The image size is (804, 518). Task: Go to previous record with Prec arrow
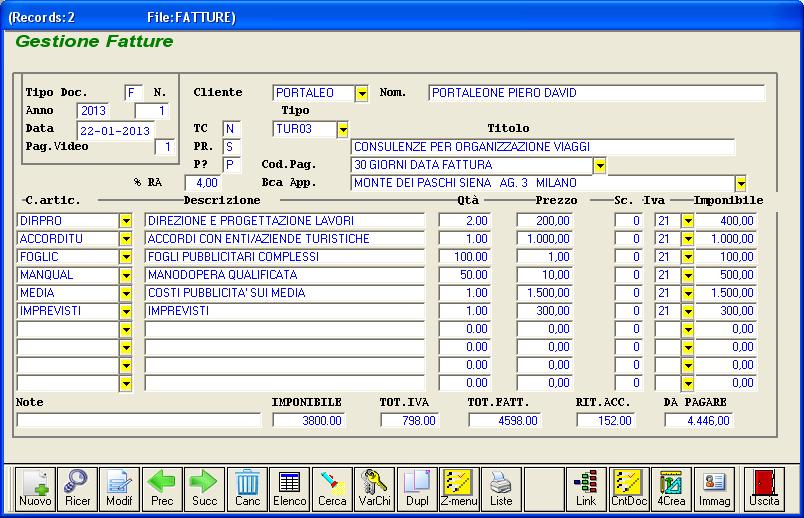pyautogui.click(x=162, y=489)
